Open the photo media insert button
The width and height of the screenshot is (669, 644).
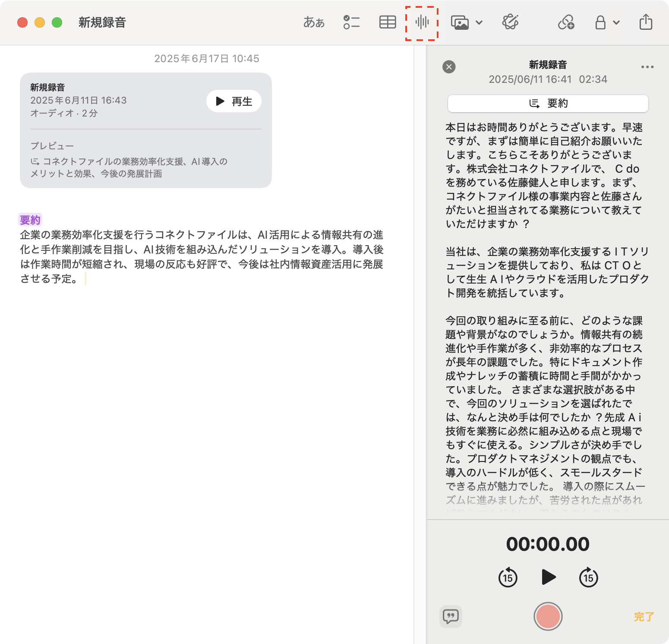click(x=460, y=22)
